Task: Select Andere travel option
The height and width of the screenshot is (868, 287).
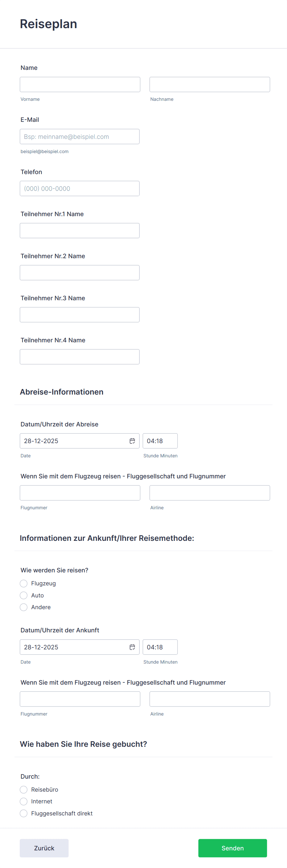Action: click(x=23, y=607)
